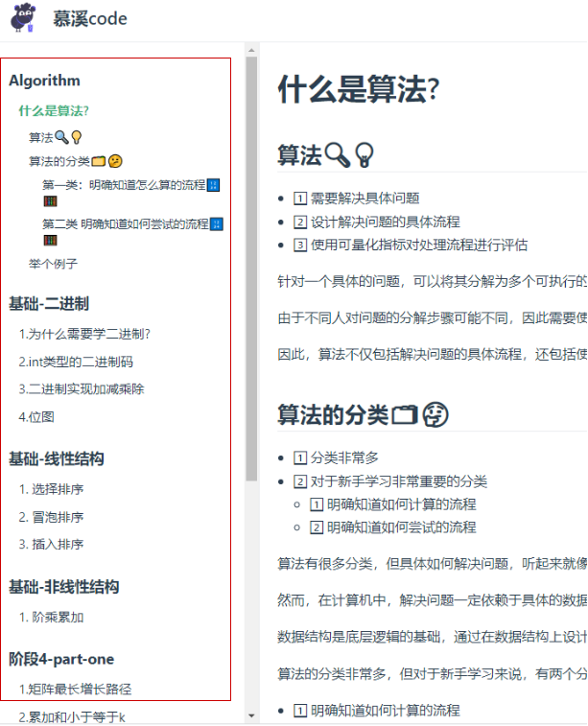Select 什么是算法? in the sidebar
This screenshot has width=588, height=726.
(x=54, y=110)
